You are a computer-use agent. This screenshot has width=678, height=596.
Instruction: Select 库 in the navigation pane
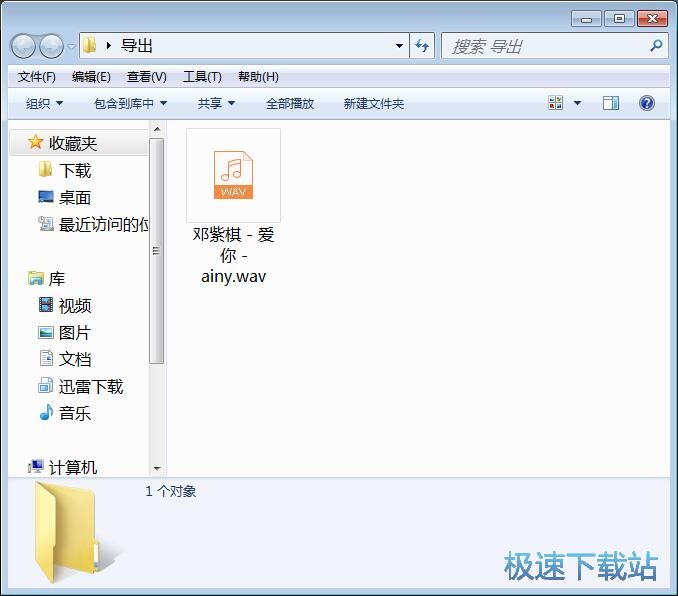tap(57, 279)
